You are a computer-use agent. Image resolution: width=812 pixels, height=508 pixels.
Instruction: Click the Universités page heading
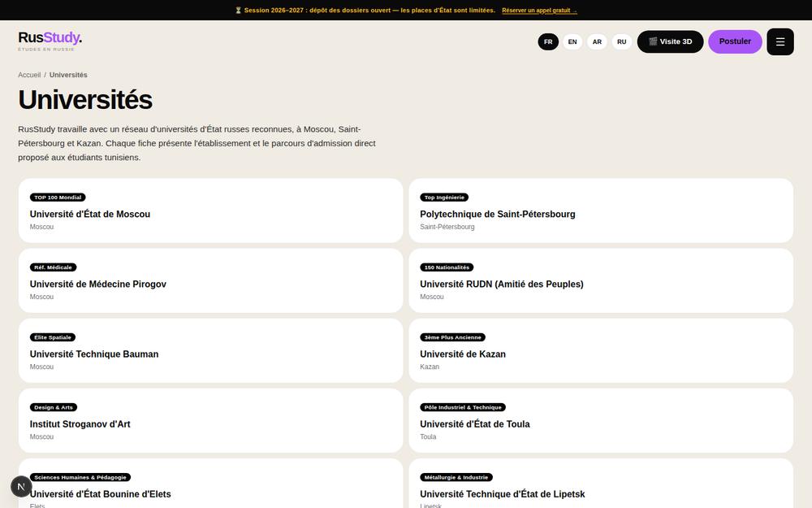85,100
